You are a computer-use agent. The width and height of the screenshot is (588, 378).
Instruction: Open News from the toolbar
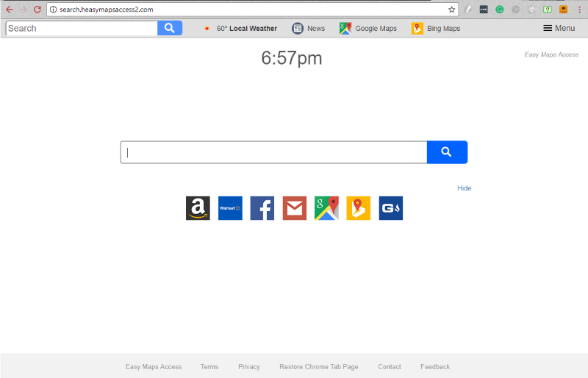coord(308,29)
